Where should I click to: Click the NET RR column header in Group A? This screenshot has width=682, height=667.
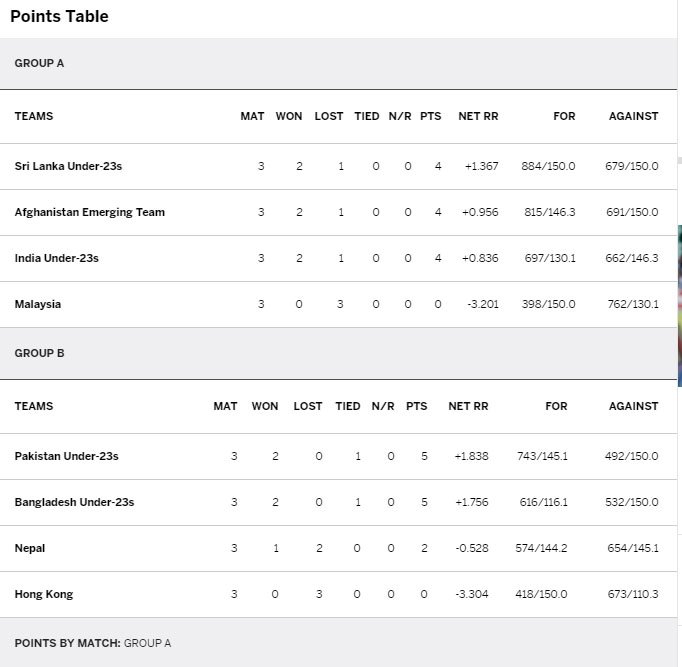[478, 117]
